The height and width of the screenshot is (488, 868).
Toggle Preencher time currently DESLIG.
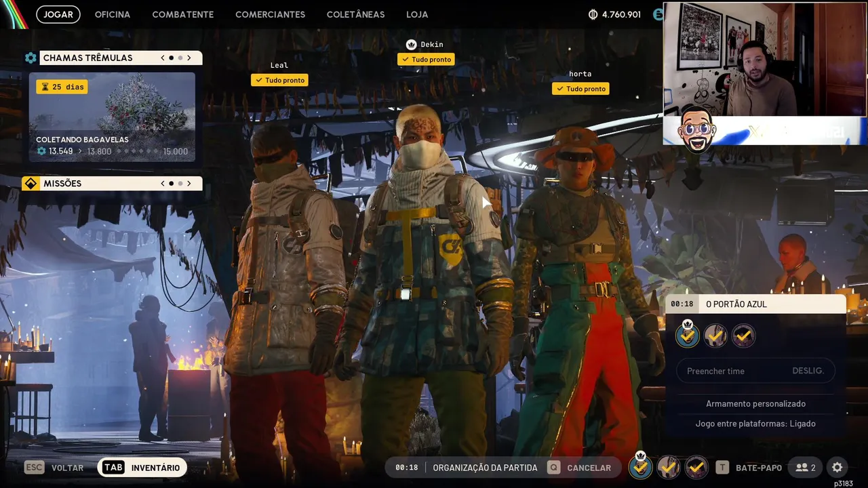pos(755,371)
